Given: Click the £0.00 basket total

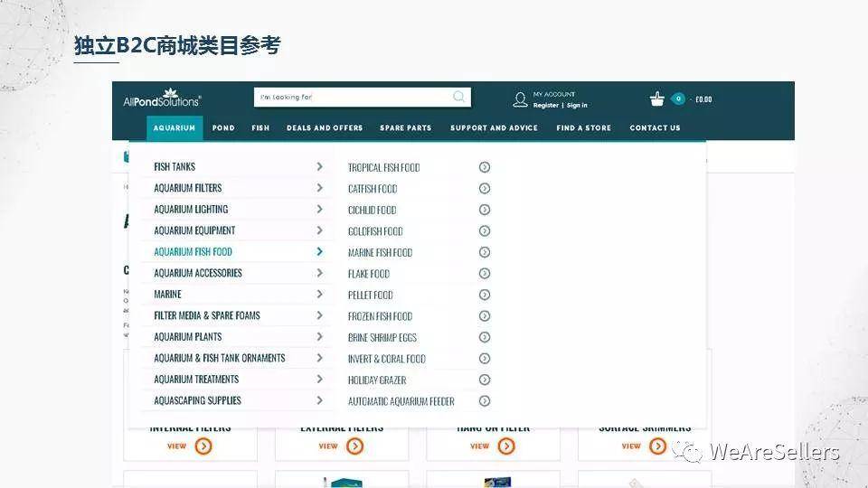Looking at the screenshot, I should (x=703, y=99).
